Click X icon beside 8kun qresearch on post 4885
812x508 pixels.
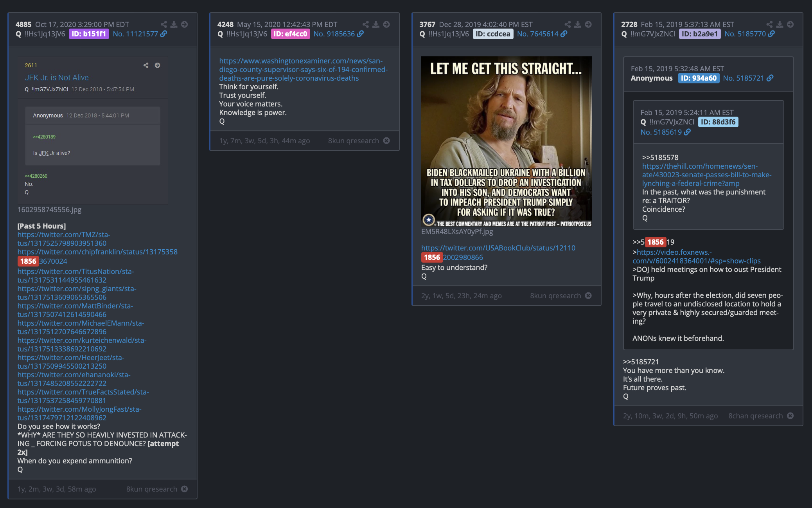pos(185,489)
